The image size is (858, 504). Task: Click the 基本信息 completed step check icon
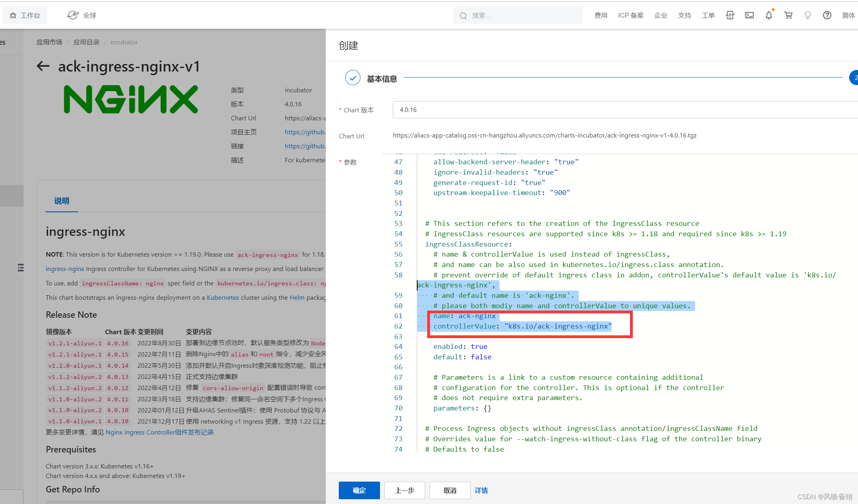(x=352, y=78)
